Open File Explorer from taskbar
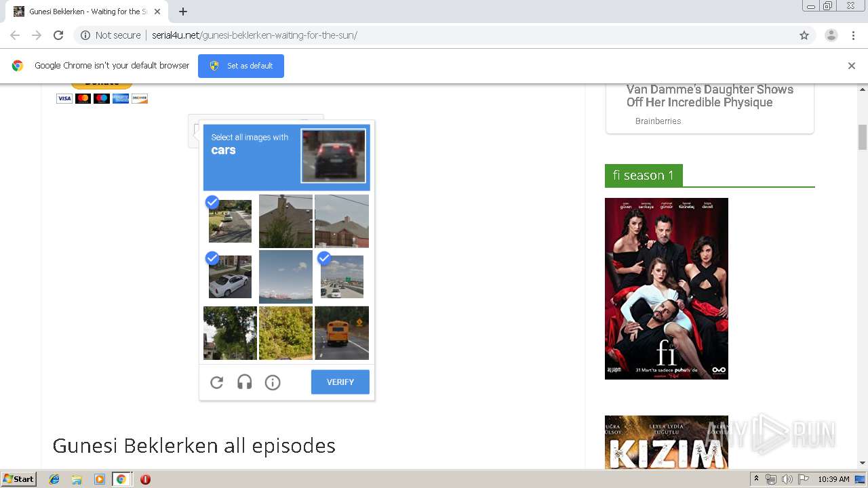The height and width of the screenshot is (488, 868). (x=77, y=479)
